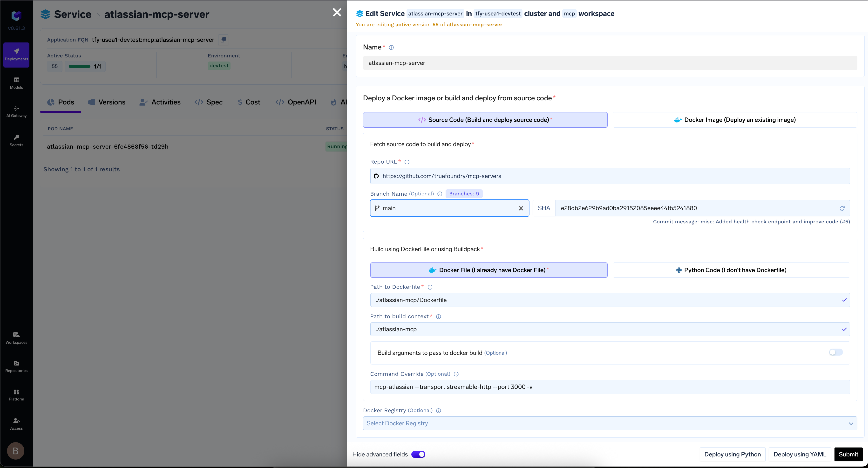
Task: Click the Command Override input field
Action: pyautogui.click(x=610, y=387)
